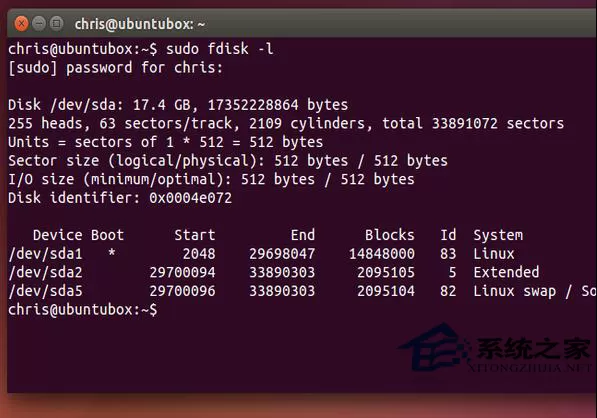Screen dimensions: 597x418
Task: Click the sudo fdisk -l command text
Action: (x=220, y=49)
